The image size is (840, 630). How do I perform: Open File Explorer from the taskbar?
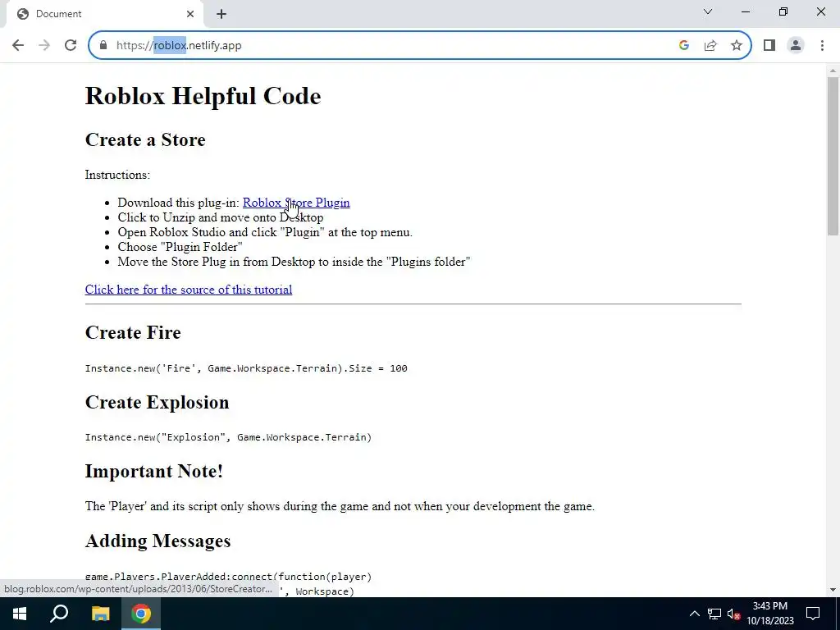point(100,614)
